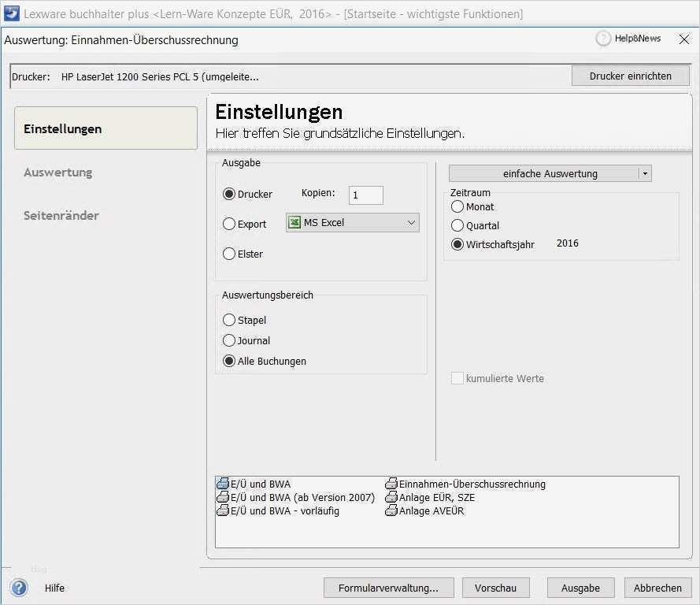Click the blue Hilfe question mark icon

point(19,588)
